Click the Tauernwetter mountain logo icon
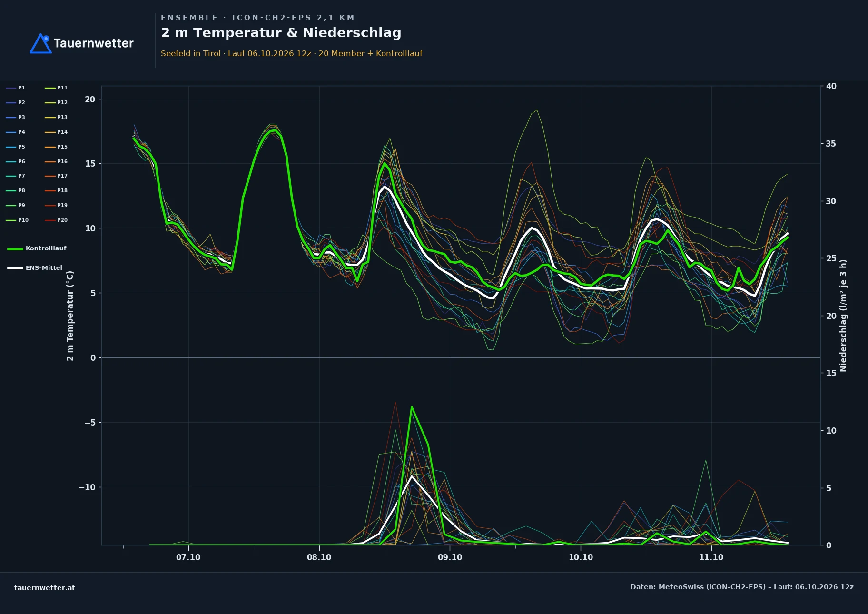This screenshot has width=868, height=614. (40, 43)
